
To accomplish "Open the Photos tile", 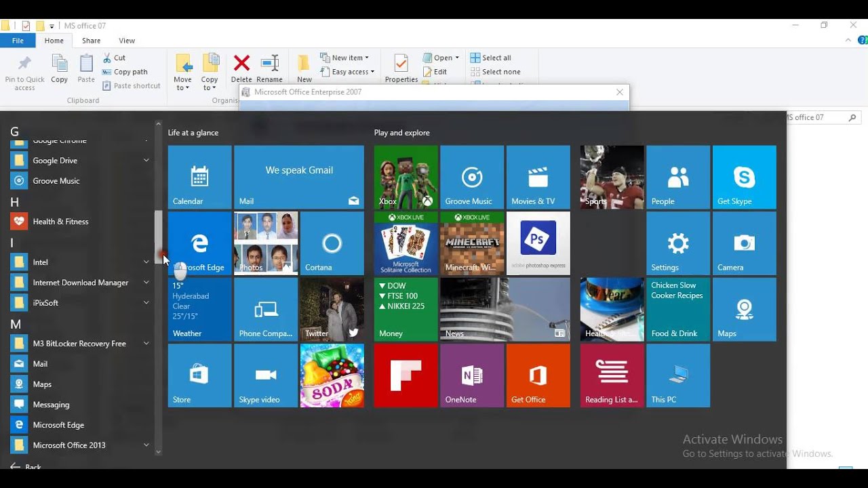I will tap(266, 243).
